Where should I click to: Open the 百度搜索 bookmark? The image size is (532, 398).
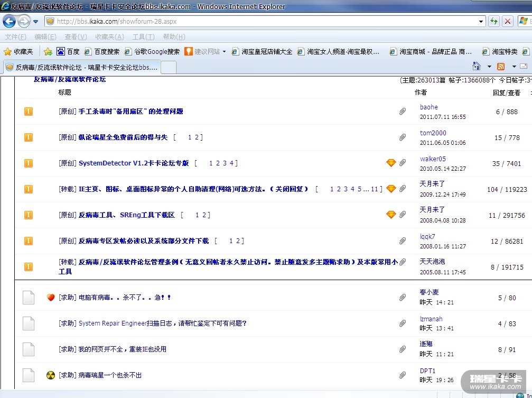click(102, 52)
